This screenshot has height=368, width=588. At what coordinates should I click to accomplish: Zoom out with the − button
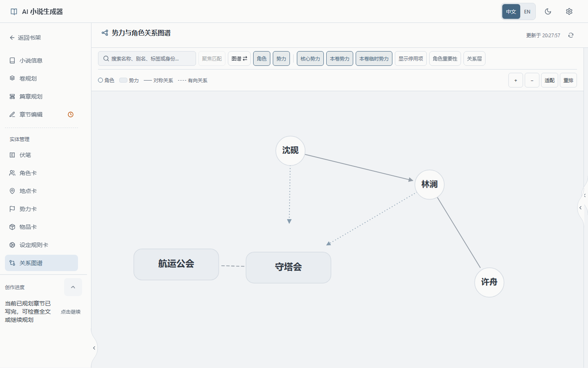532,80
